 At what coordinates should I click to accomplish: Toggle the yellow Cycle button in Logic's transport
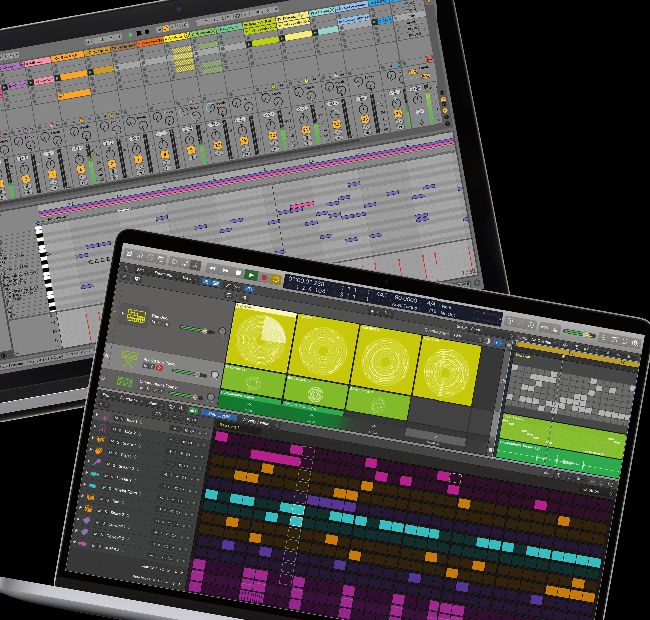click(275, 280)
